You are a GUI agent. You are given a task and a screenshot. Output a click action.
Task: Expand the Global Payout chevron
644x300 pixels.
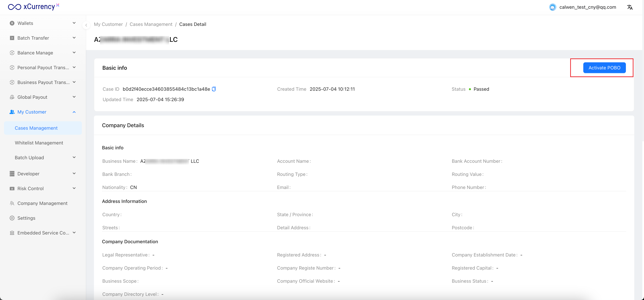74,97
